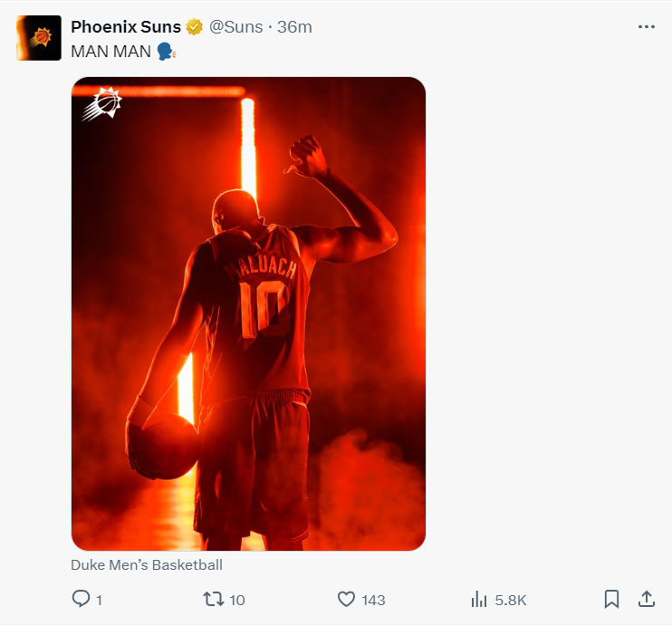The image size is (672, 626).
Task: Click the 5.8K views count
Action: pyautogui.click(x=511, y=600)
